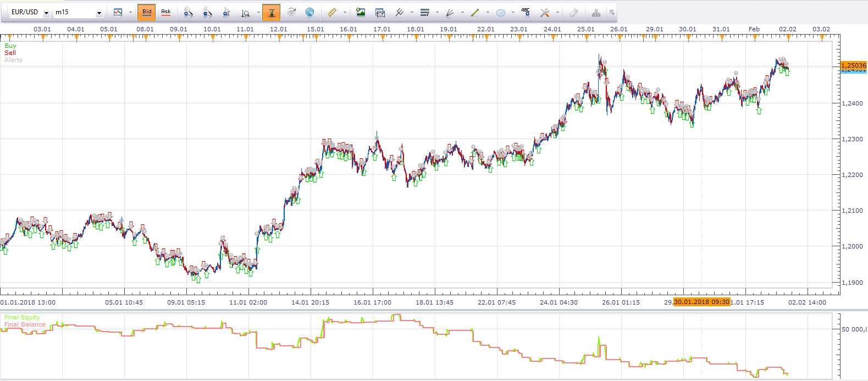Toggle the Bid price button
The height and width of the screenshot is (381, 868).
click(x=147, y=12)
